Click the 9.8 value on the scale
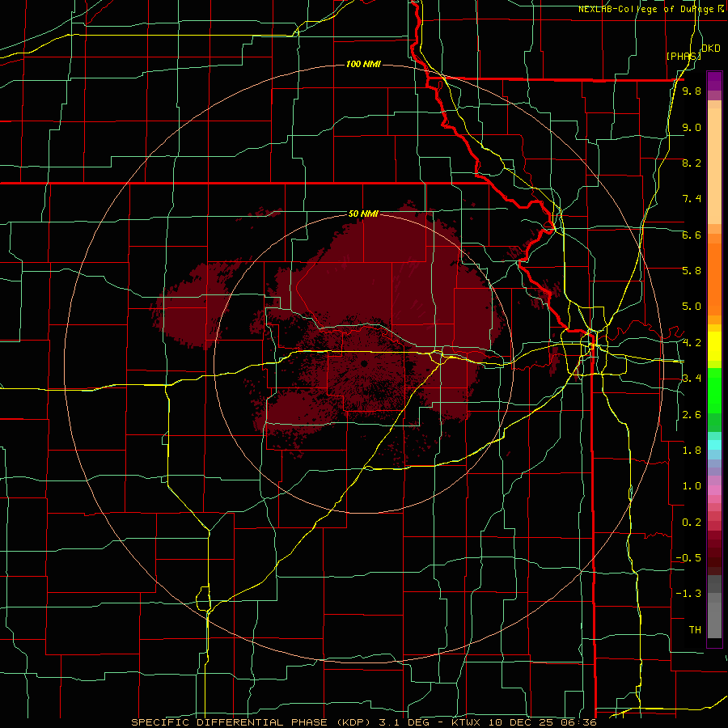 tap(692, 91)
